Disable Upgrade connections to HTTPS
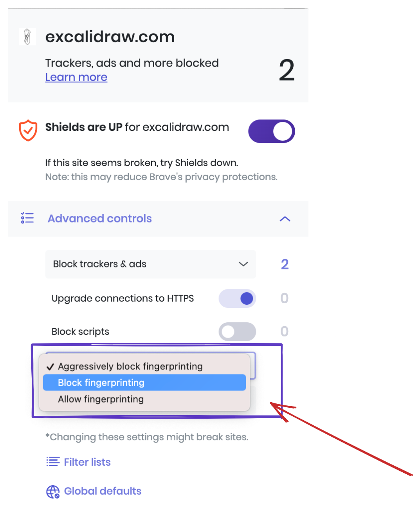 (237, 298)
